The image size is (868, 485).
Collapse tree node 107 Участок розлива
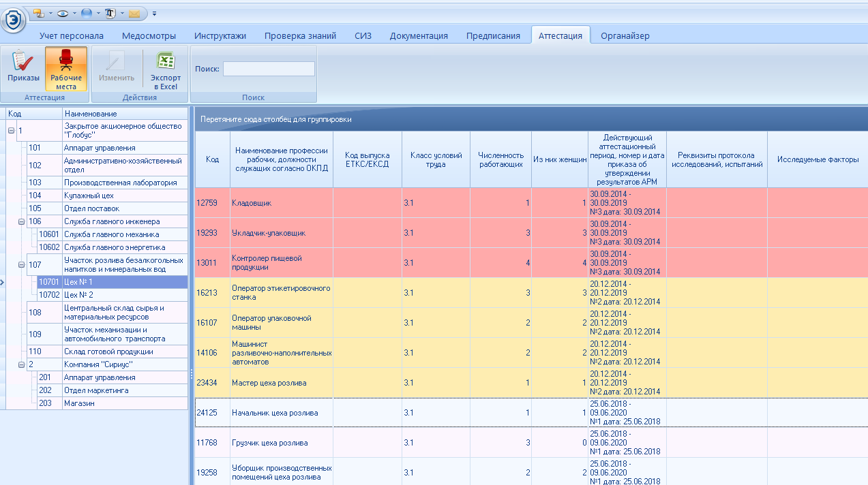click(22, 264)
